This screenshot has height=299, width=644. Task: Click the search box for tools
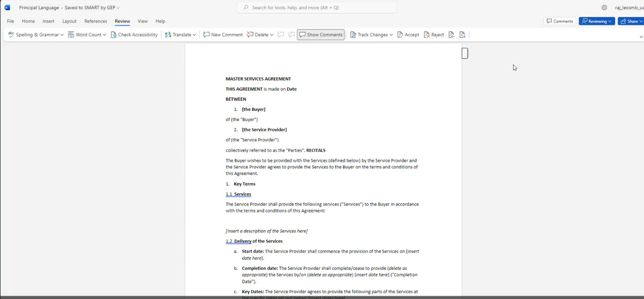[x=316, y=7]
